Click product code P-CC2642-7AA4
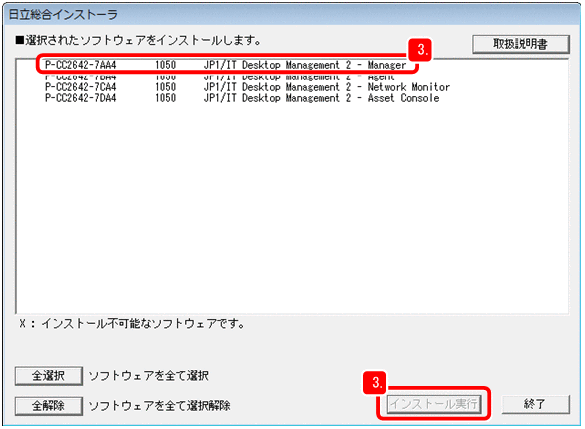 coord(81,65)
